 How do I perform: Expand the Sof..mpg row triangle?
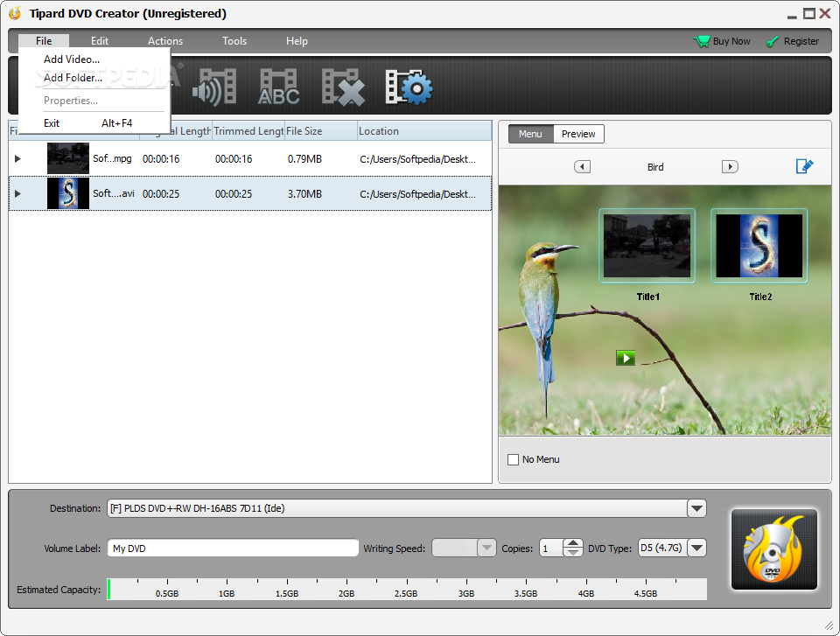(17, 158)
